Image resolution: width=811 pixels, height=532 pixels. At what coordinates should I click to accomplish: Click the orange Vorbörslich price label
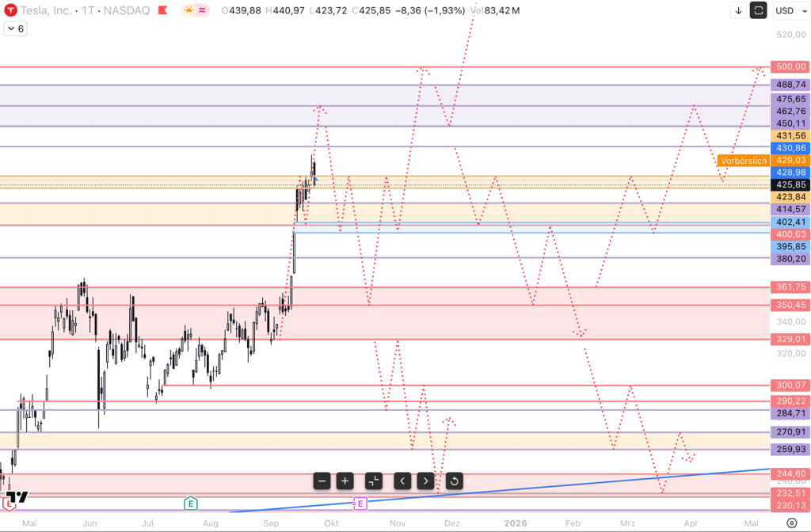pyautogui.click(x=743, y=161)
